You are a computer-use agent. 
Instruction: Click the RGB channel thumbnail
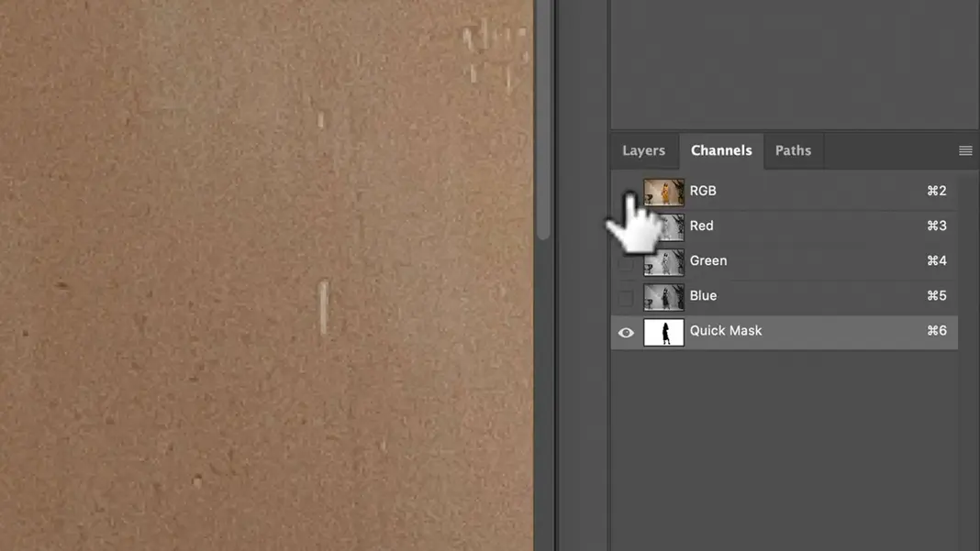(663, 192)
